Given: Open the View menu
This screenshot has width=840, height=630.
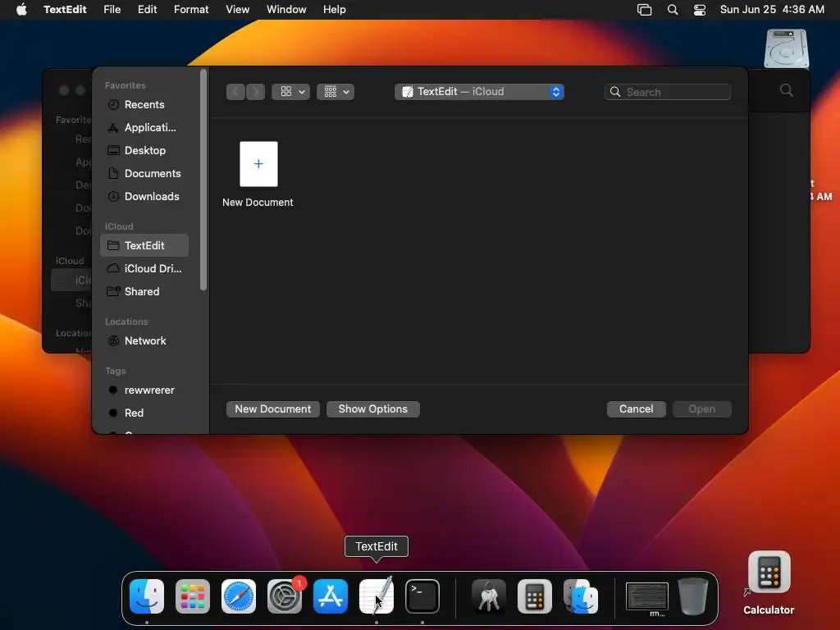Looking at the screenshot, I should [x=237, y=9].
